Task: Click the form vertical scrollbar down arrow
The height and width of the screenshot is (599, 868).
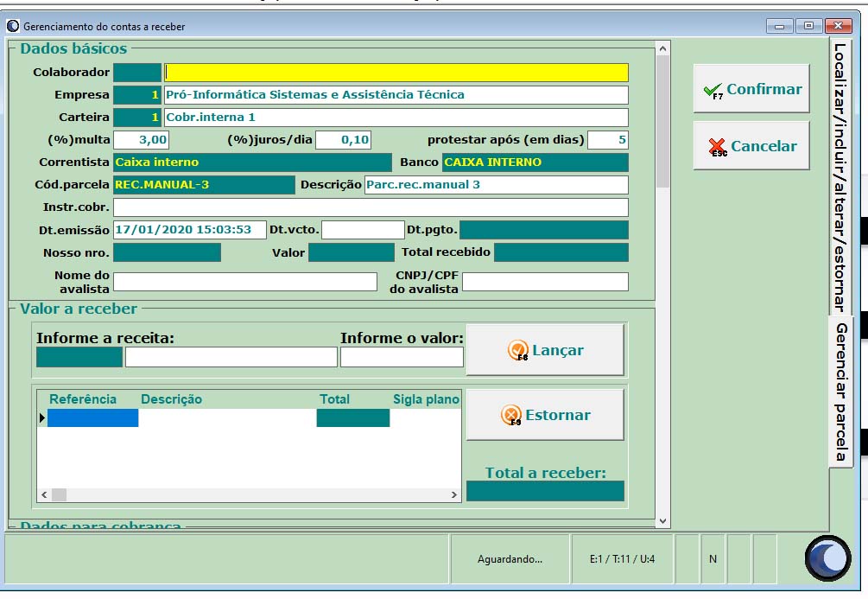Action: click(x=662, y=521)
